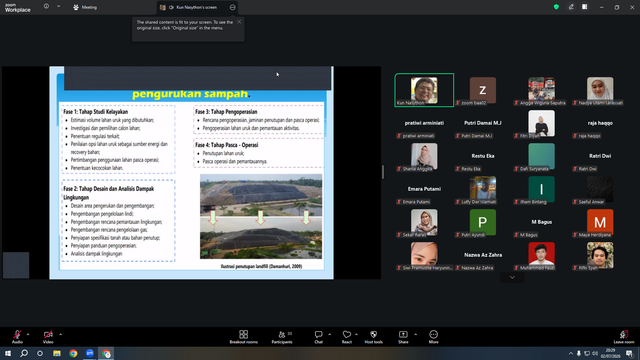The width and height of the screenshot is (640, 360).
Task: Expand chat options arrow beside Chat
Action: pos(329,334)
